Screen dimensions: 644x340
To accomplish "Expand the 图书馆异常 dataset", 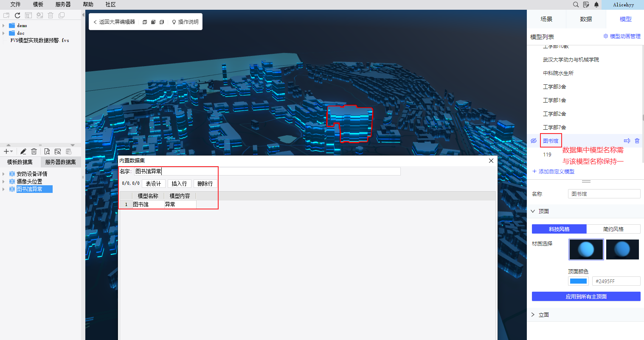I will [x=4, y=189].
